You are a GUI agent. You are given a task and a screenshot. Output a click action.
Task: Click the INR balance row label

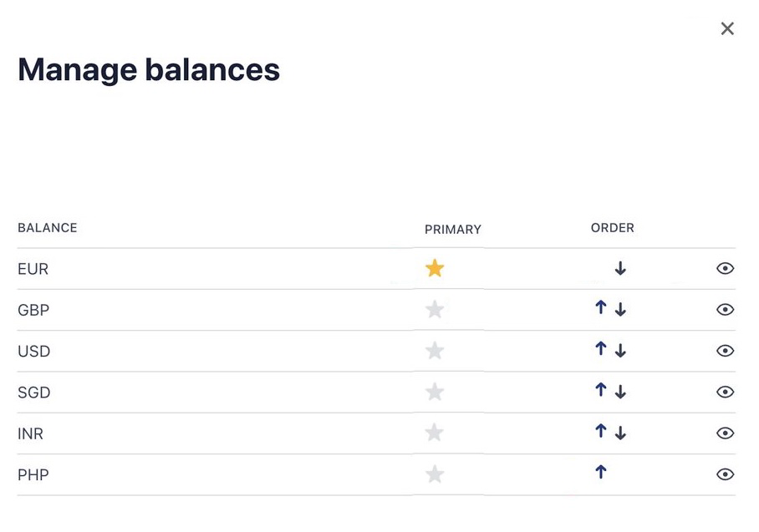coord(30,433)
